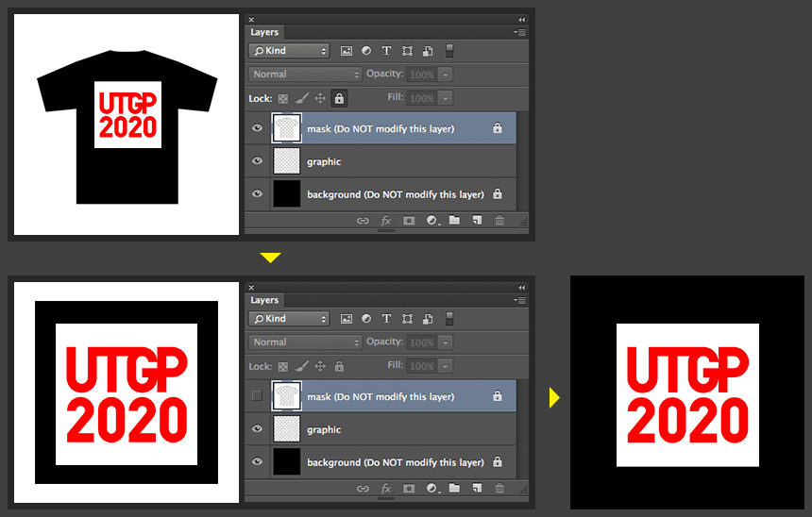Collapse the top panel with the double arrows

521,20
